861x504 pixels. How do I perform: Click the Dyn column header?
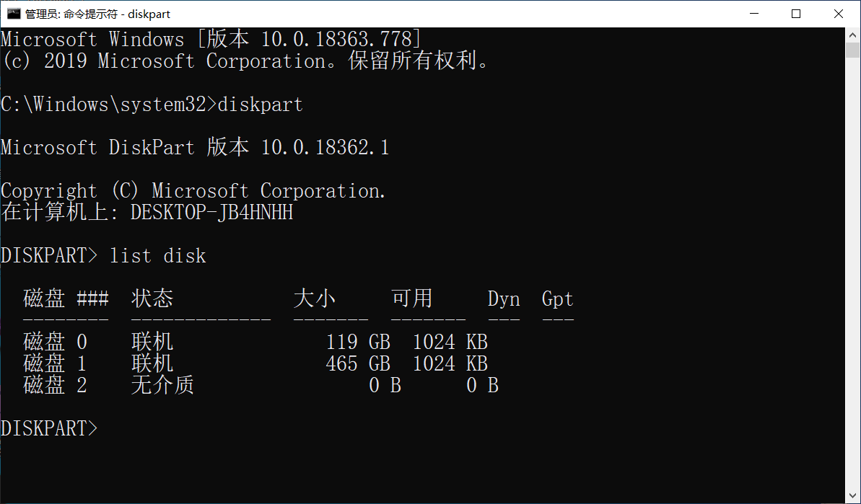coord(504,299)
